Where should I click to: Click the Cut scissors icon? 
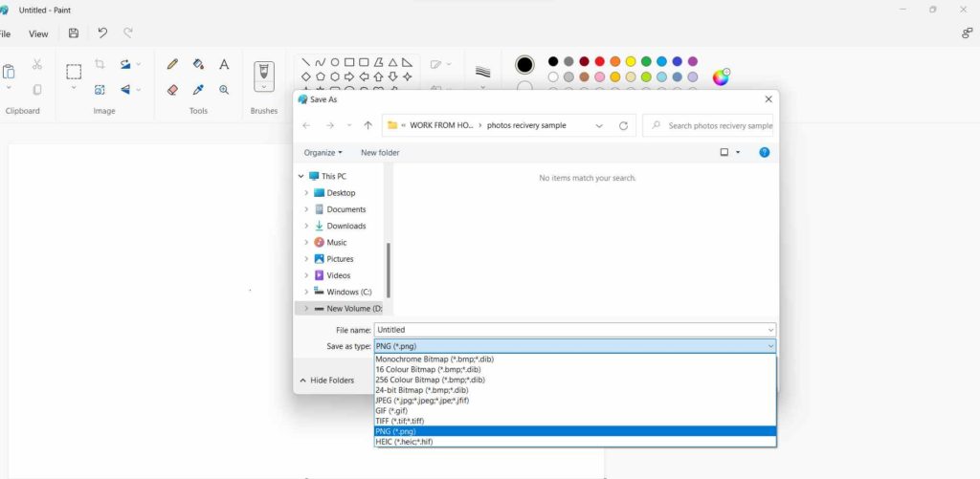pyautogui.click(x=37, y=64)
